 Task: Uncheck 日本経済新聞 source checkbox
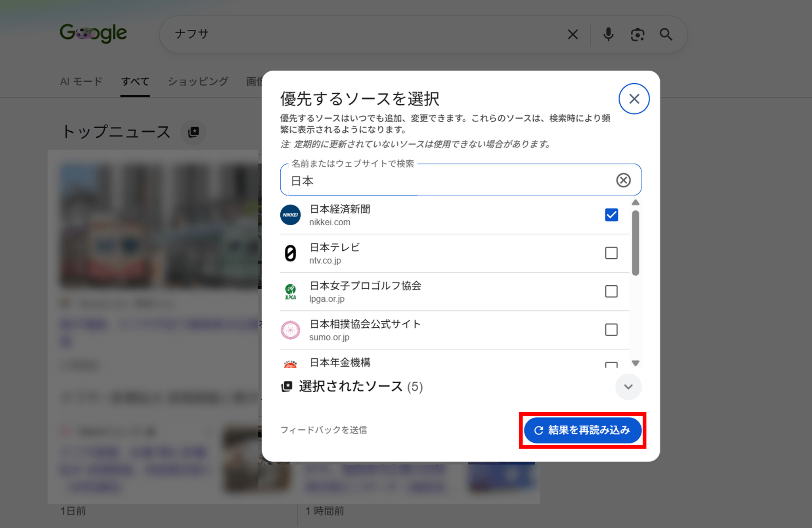[x=611, y=215]
